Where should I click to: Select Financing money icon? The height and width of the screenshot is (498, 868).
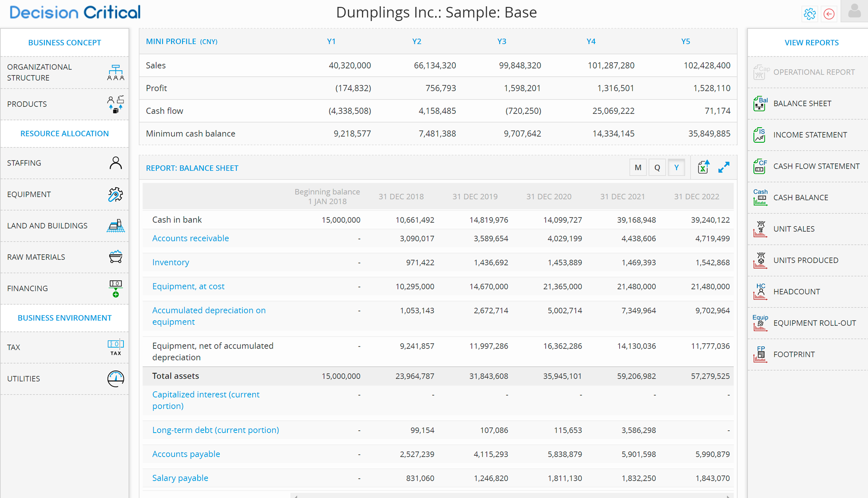115,288
